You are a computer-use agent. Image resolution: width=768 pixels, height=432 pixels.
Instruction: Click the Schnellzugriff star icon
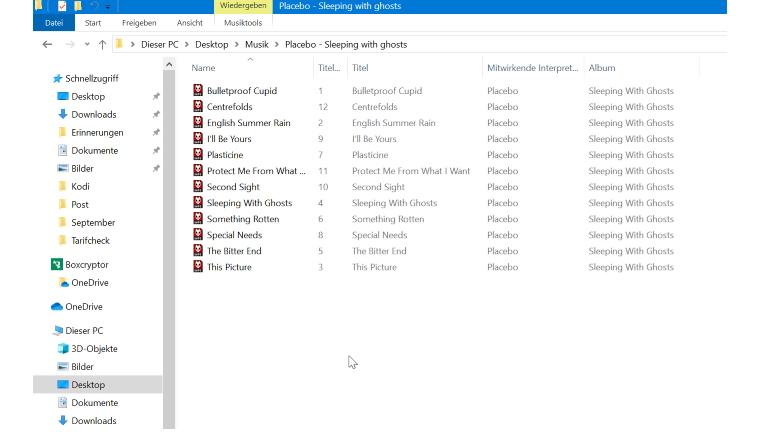click(57, 78)
